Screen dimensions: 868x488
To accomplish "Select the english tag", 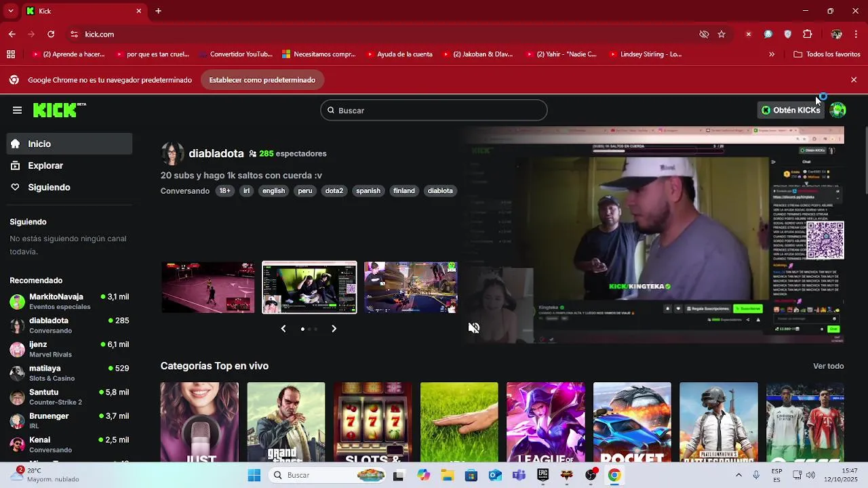I will tap(274, 191).
